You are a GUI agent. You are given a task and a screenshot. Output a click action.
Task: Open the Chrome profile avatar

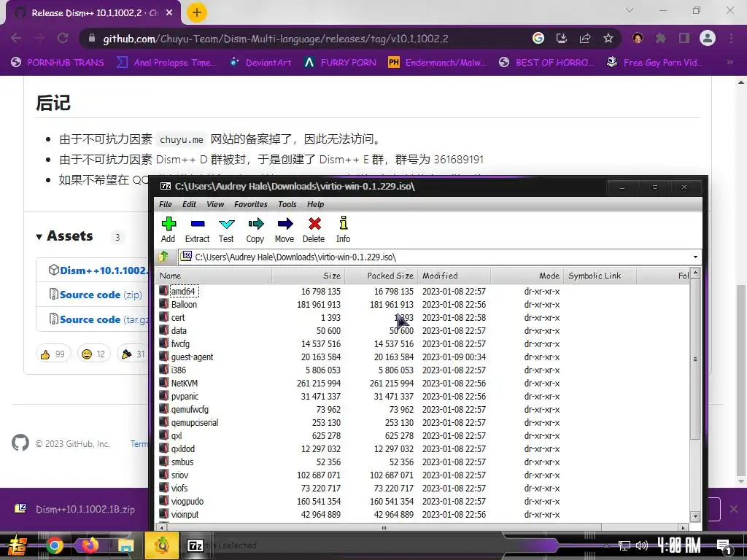pos(708,38)
